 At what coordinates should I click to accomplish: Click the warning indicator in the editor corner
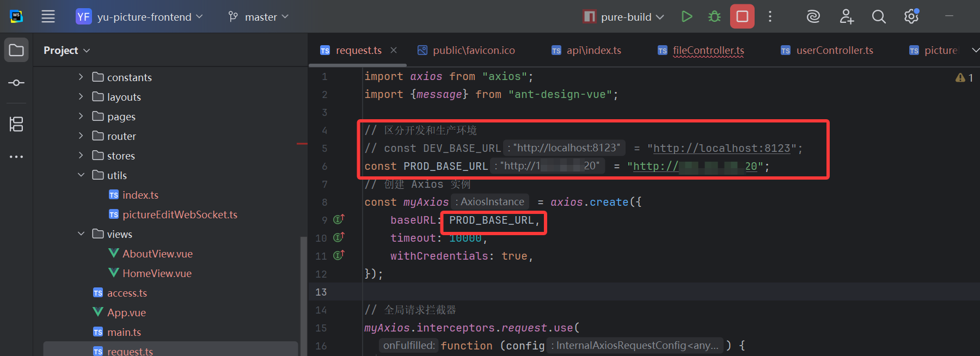point(964,78)
